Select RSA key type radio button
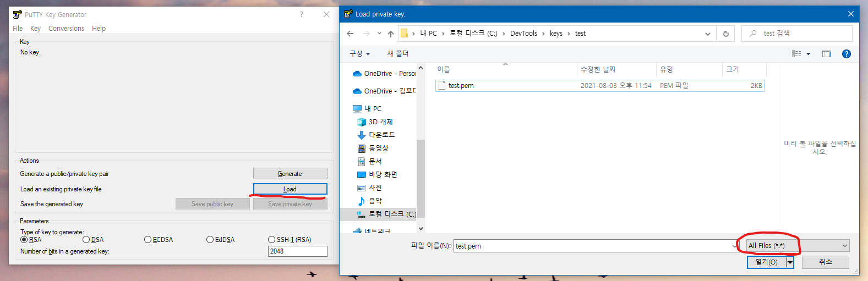 (24, 240)
